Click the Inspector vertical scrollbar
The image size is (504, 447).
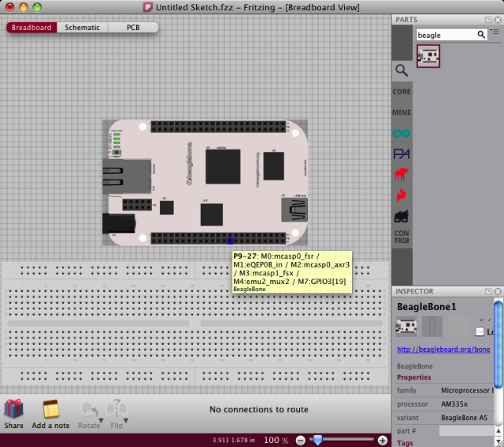click(498, 344)
